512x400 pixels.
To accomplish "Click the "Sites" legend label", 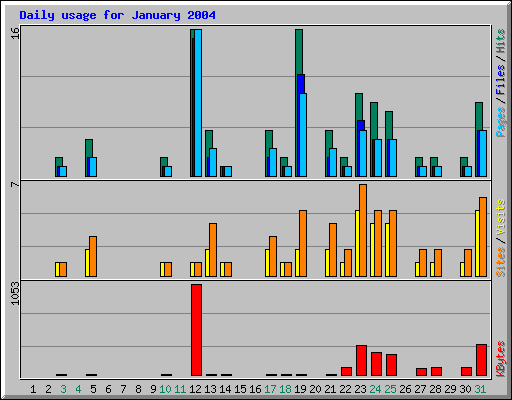I will point(501,262).
